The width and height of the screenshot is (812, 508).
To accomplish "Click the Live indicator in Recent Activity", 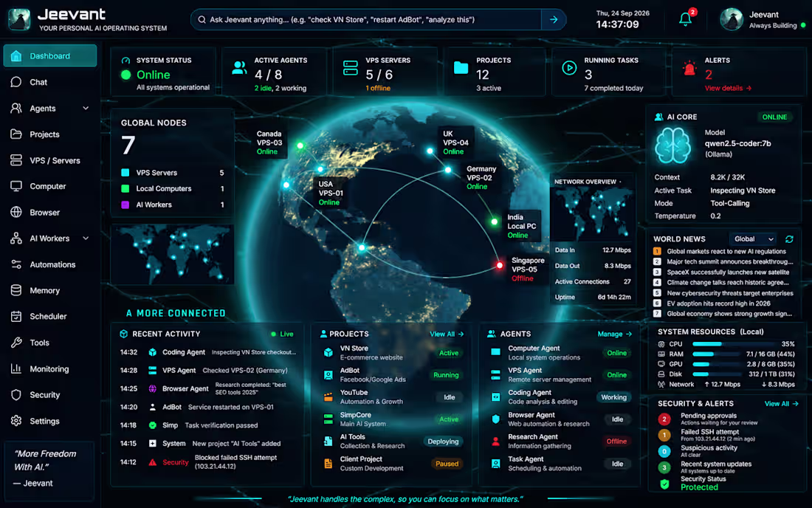I will tap(282, 334).
